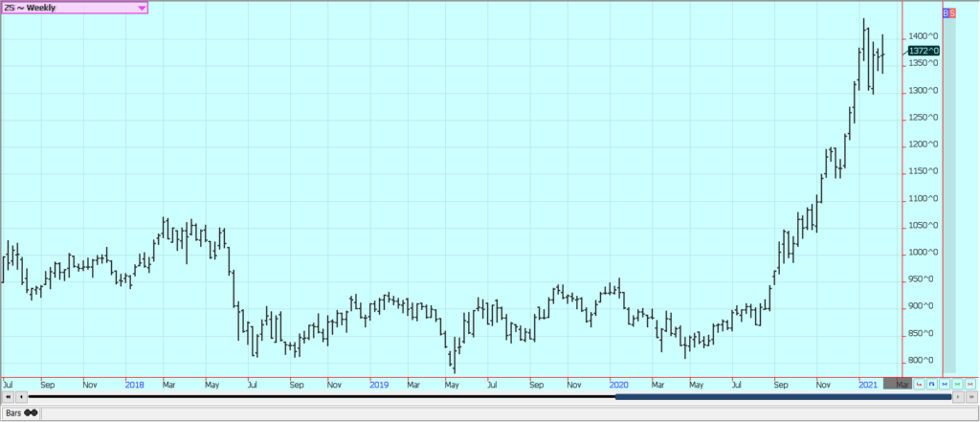
Task: Click the 2020 year label on time axis
Action: (x=619, y=385)
